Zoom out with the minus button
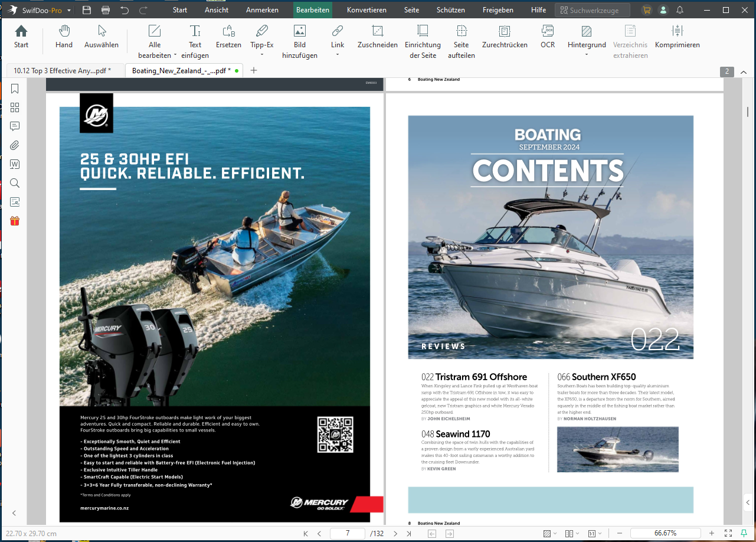 coord(618,533)
